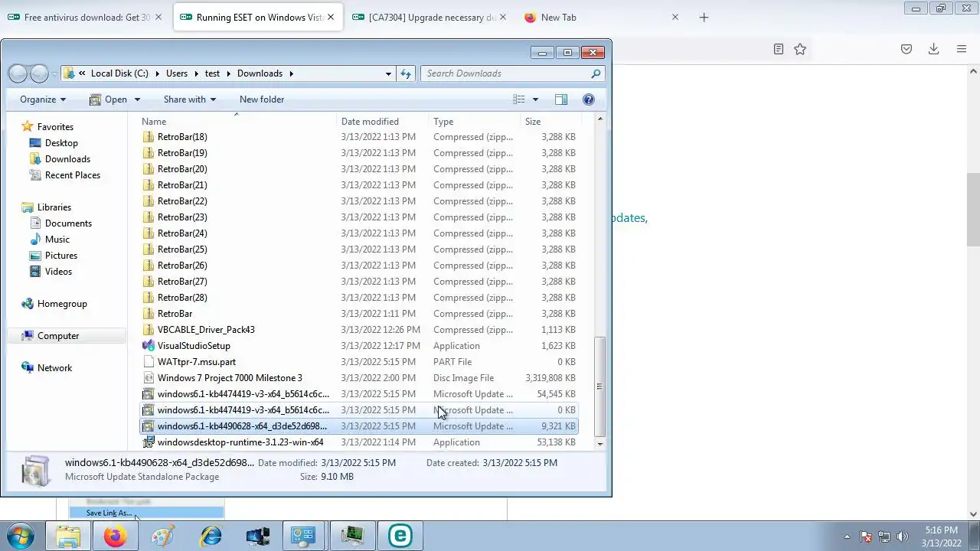Select Computer in navigation pane
This screenshot has height=551, width=980.
[58, 336]
